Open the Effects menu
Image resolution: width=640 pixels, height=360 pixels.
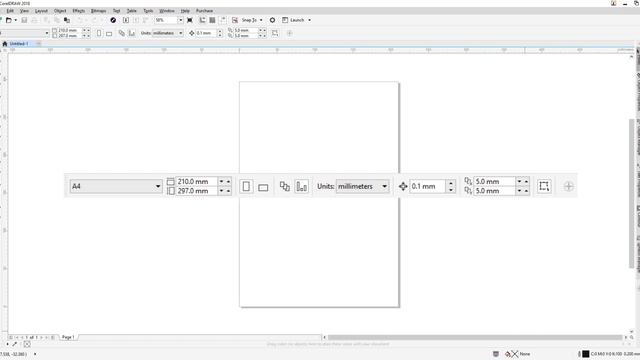point(79,11)
